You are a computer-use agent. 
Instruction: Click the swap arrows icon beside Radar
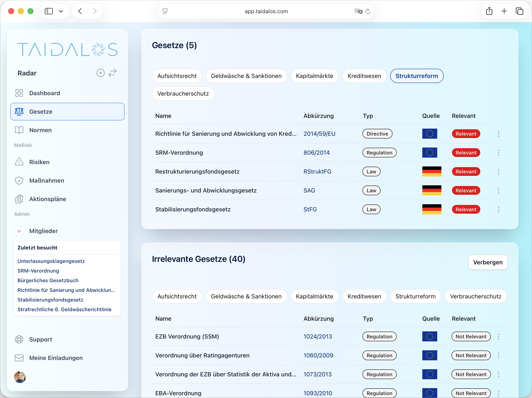pos(112,73)
